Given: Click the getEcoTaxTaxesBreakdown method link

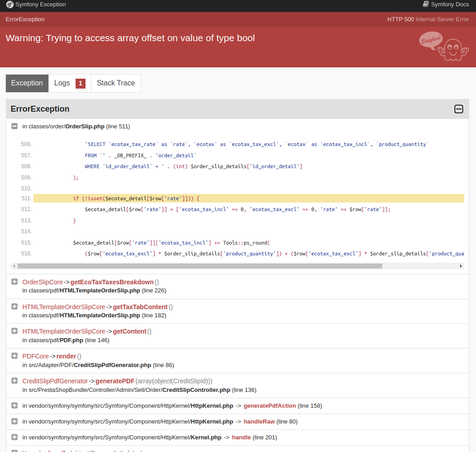Looking at the screenshot, I should [x=112, y=282].
